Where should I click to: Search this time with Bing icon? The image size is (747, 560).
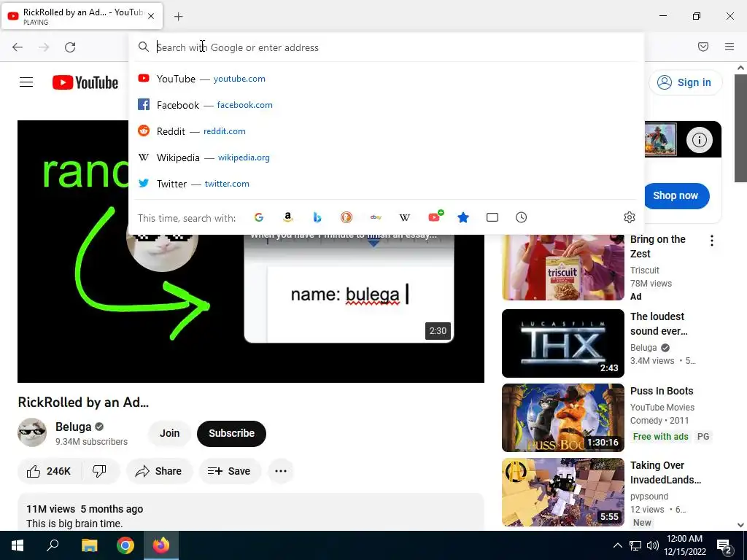pyautogui.click(x=317, y=217)
